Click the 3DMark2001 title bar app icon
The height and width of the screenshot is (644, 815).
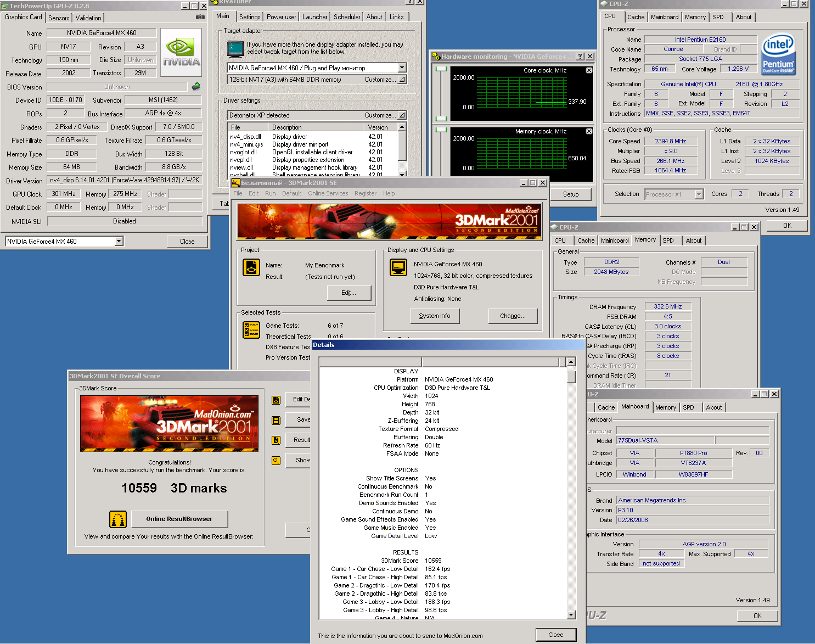[x=236, y=183]
